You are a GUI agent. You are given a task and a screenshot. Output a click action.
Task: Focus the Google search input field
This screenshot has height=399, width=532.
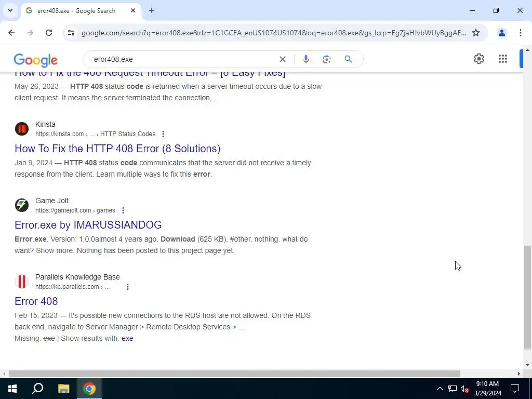(183, 59)
